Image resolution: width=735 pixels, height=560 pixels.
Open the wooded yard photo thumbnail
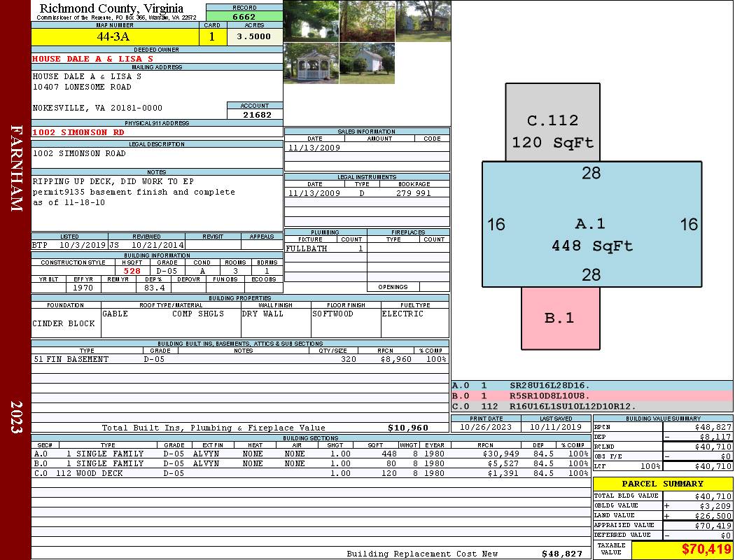point(367,21)
